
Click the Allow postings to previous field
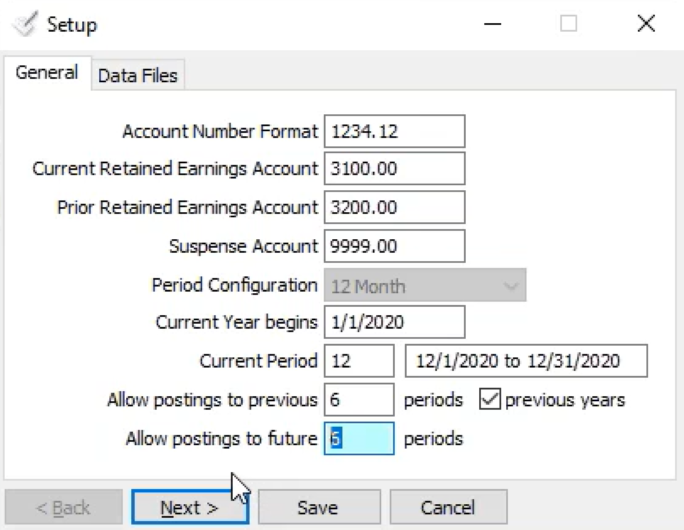tap(359, 400)
